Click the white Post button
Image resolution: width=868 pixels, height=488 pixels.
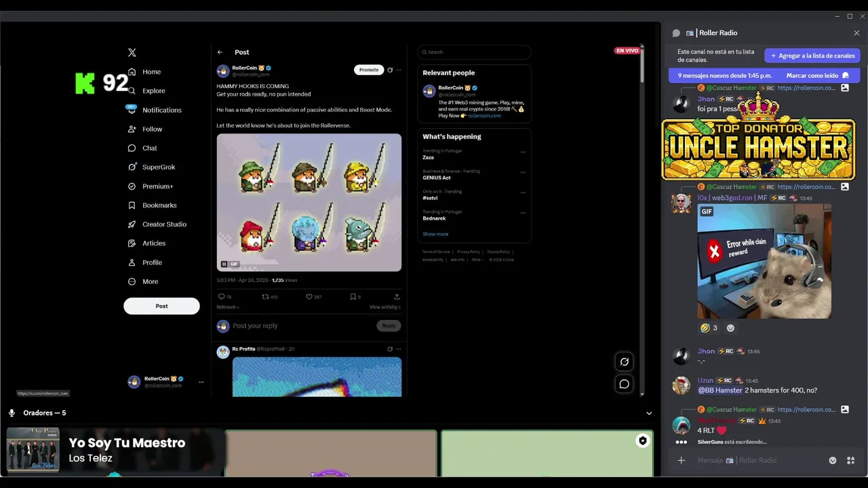[x=161, y=306]
